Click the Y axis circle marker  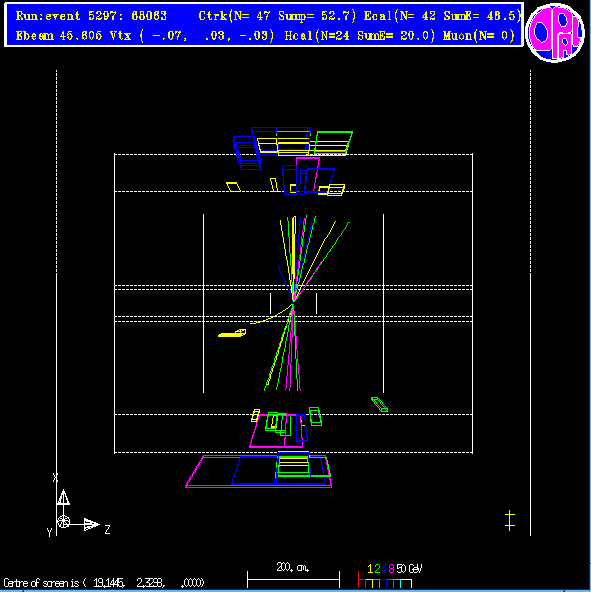click(x=63, y=522)
